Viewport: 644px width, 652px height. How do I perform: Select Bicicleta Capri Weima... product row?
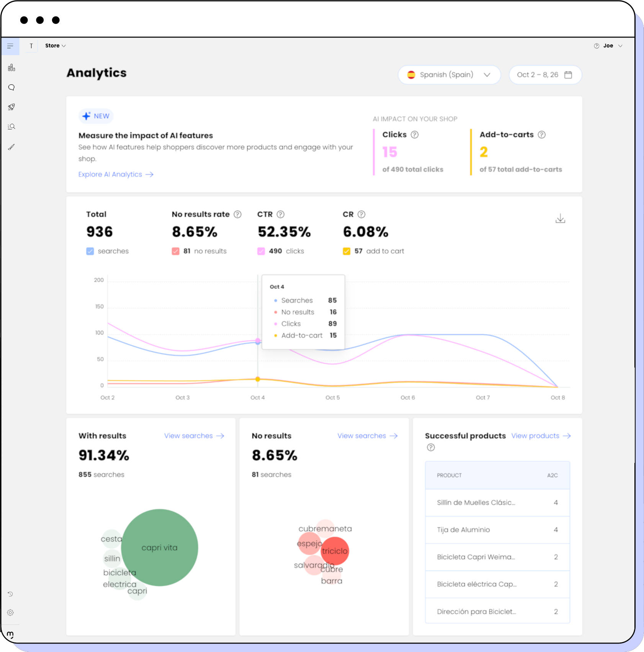pos(497,557)
